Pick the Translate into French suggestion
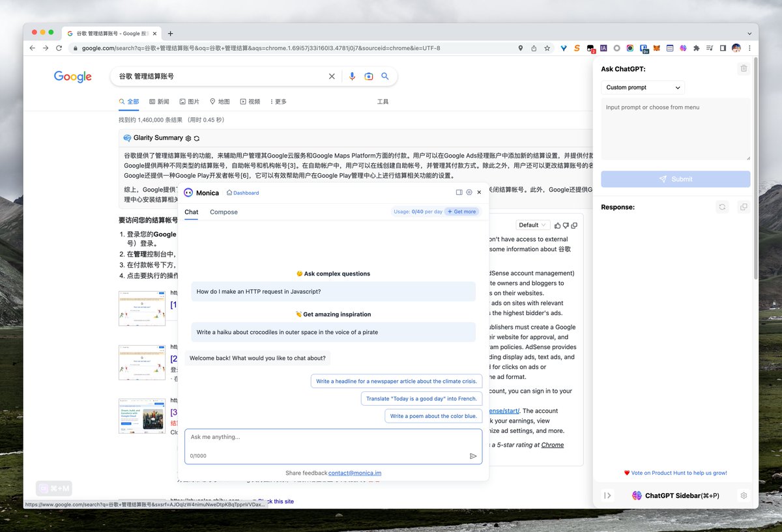782x532 pixels. pyautogui.click(x=421, y=399)
